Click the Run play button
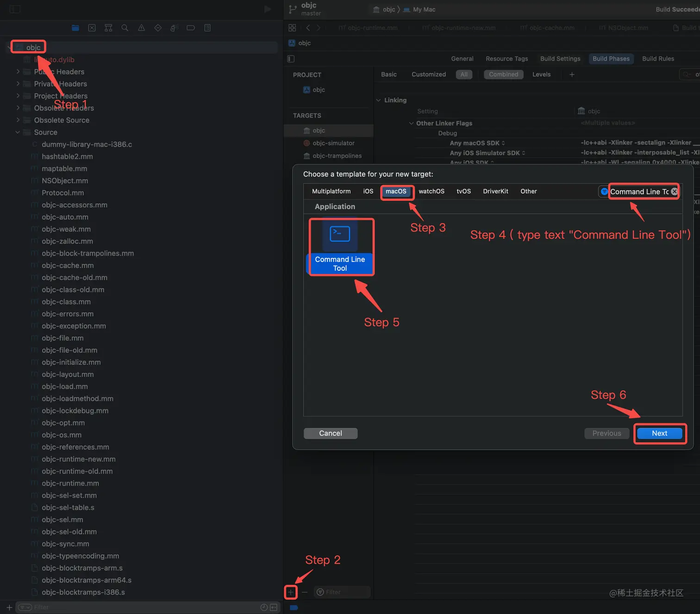This screenshot has height=614, width=700. click(268, 9)
